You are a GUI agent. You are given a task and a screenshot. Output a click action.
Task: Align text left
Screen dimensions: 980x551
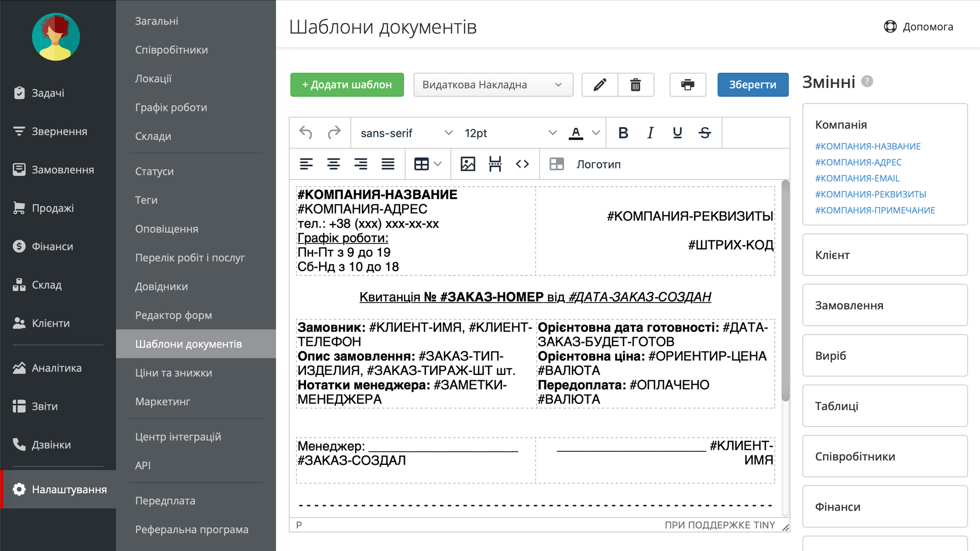tap(306, 164)
